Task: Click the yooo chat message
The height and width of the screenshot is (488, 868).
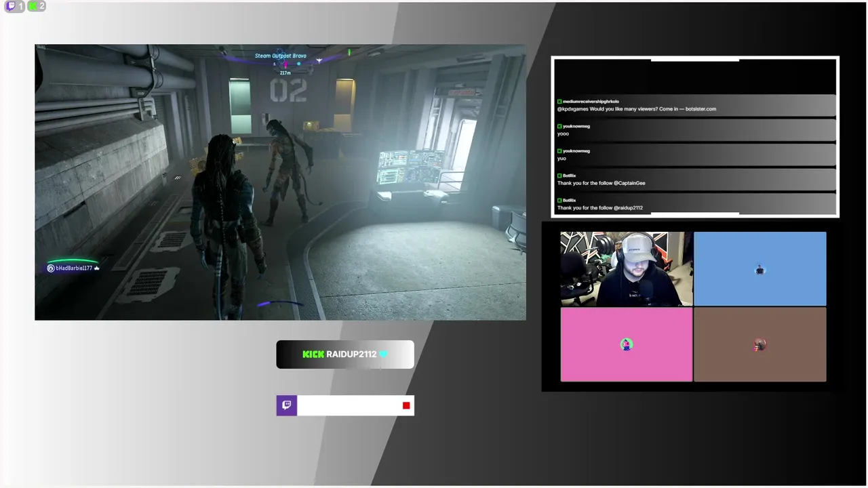Action: [x=563, y=134]
